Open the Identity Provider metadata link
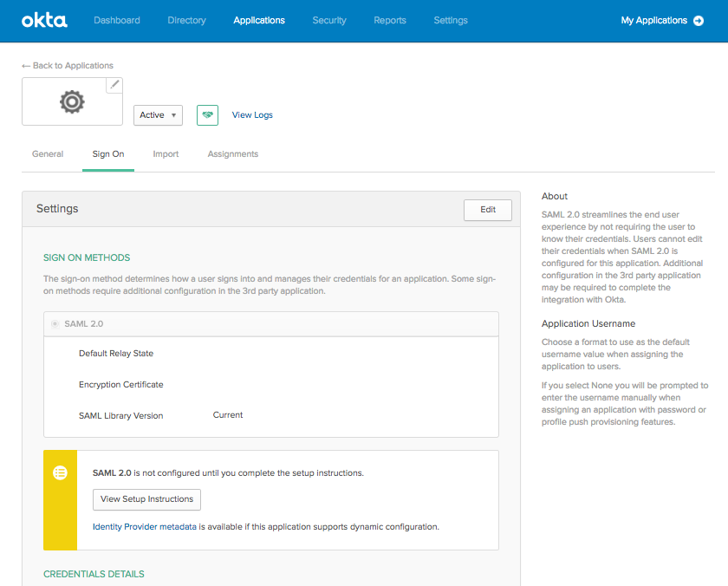728x586 pixels. [146, 526]
